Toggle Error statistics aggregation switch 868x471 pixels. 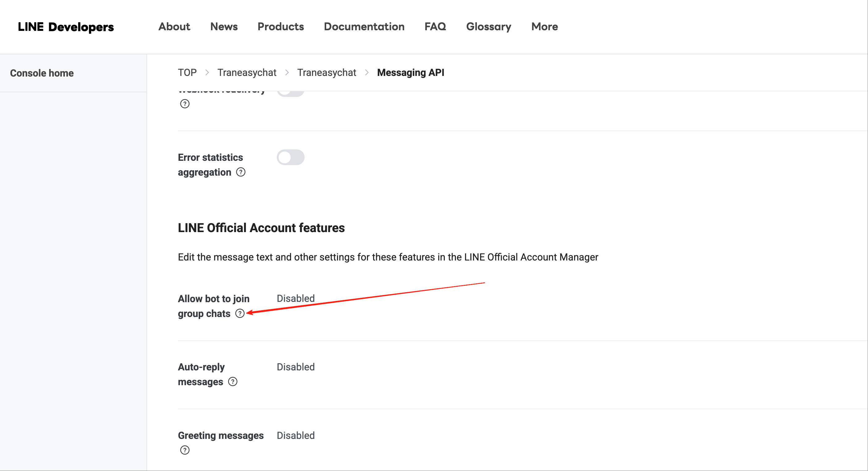click(290, 157)
